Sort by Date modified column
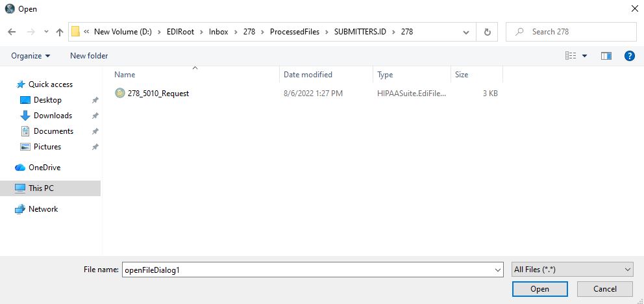 [x=308, y=75]
